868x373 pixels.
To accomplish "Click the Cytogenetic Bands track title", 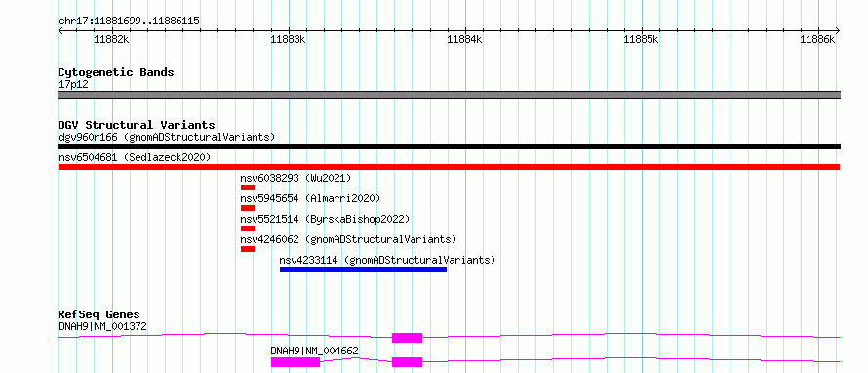I will 116,72.
